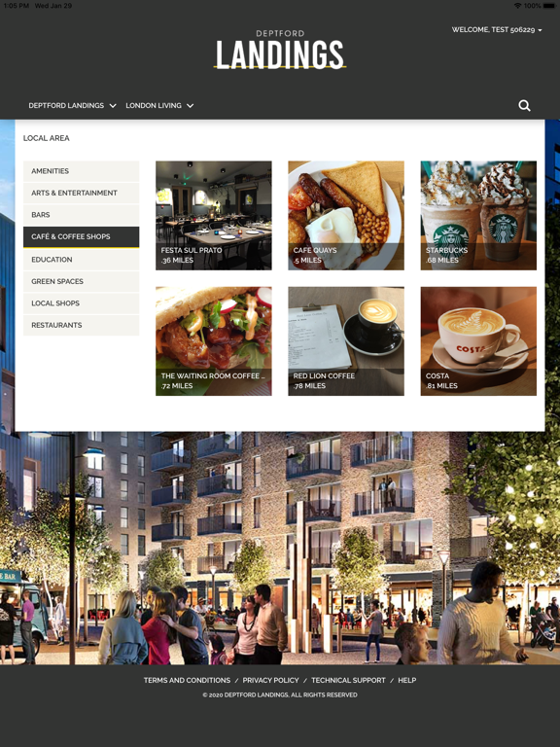
Task: Select the Amenities category
Action: 81,171
